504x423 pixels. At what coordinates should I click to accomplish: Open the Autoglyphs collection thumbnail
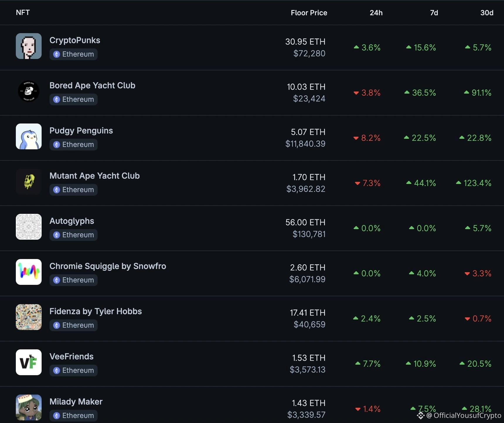(29, 227)
